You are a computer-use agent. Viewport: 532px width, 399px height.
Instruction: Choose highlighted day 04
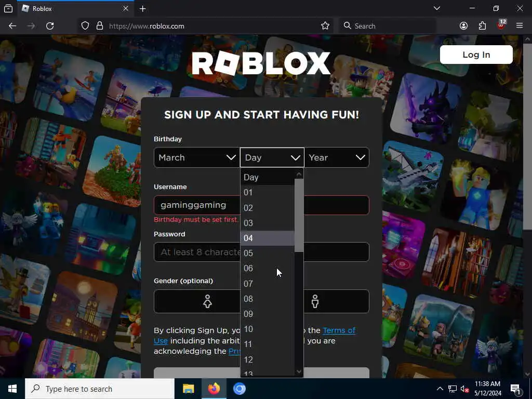click(268, 238)
